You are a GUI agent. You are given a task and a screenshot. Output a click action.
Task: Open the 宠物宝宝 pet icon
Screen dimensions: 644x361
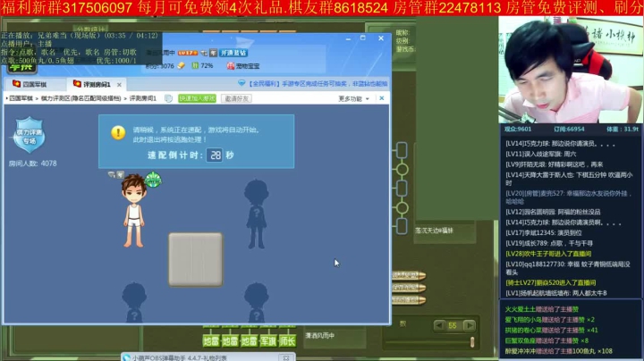(x=231, y=65)
